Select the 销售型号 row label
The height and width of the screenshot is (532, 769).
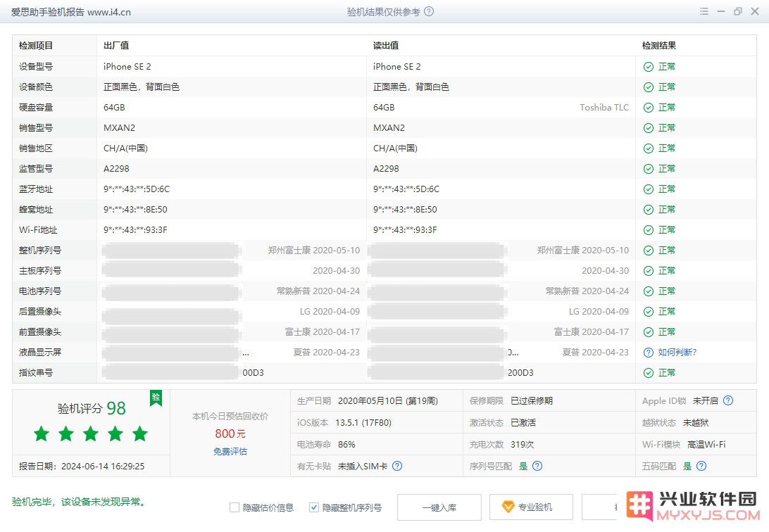coord(36,128)
